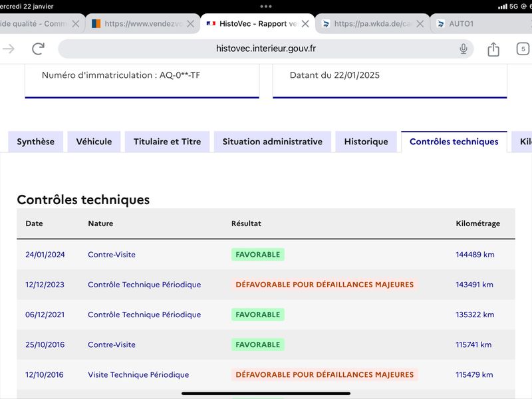Click the DÉFAVORABLE badge in 12/10/2016 row
The width and height of the screenshot is (532, 399).
pyautogui.click(x=325, y=375)
